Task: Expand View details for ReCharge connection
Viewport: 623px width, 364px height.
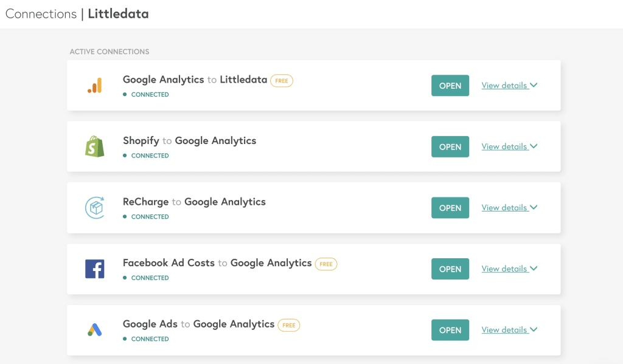Action: pos(509,208)
